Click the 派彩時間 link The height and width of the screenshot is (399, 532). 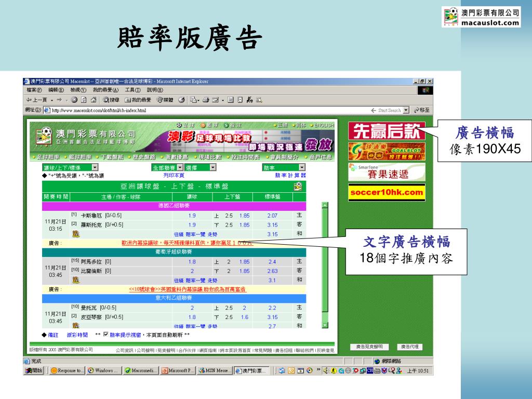(x=77, y=335)
